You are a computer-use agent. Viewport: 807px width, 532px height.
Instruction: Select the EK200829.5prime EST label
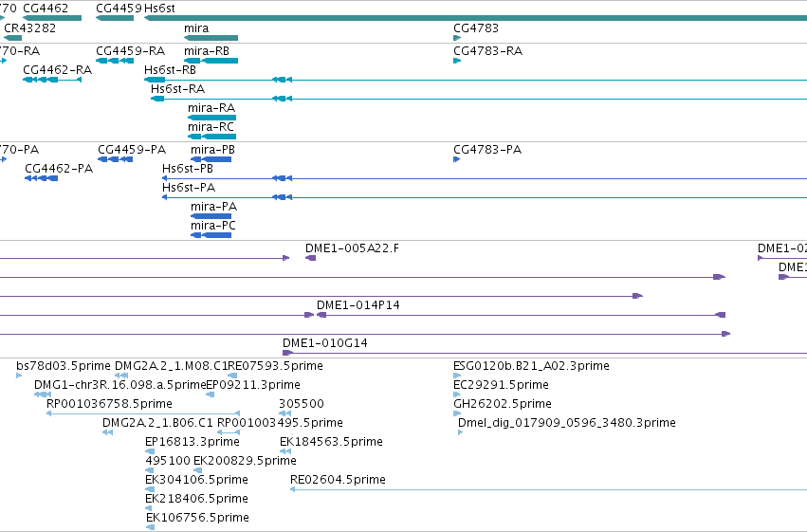click(245, 461)
